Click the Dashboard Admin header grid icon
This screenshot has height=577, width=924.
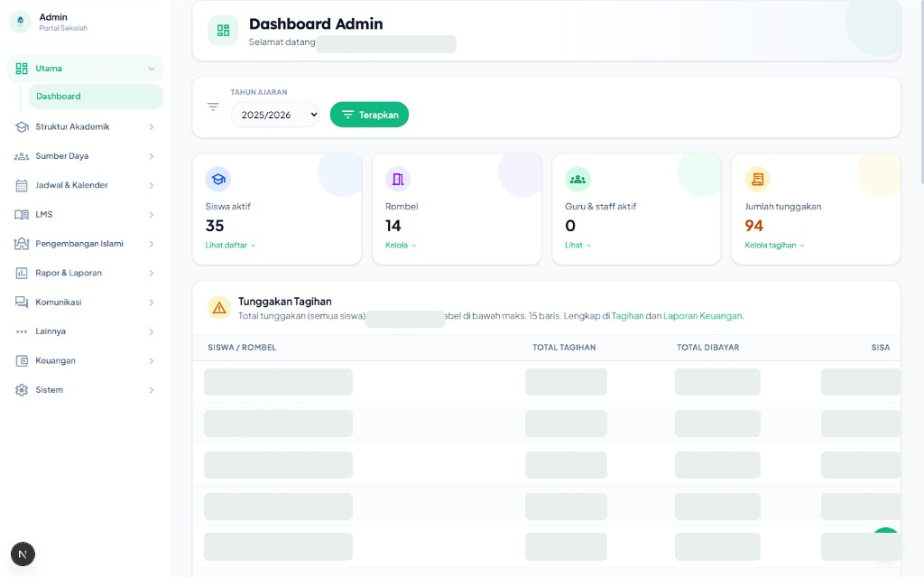pyautogui.click(x=224, y=31)
